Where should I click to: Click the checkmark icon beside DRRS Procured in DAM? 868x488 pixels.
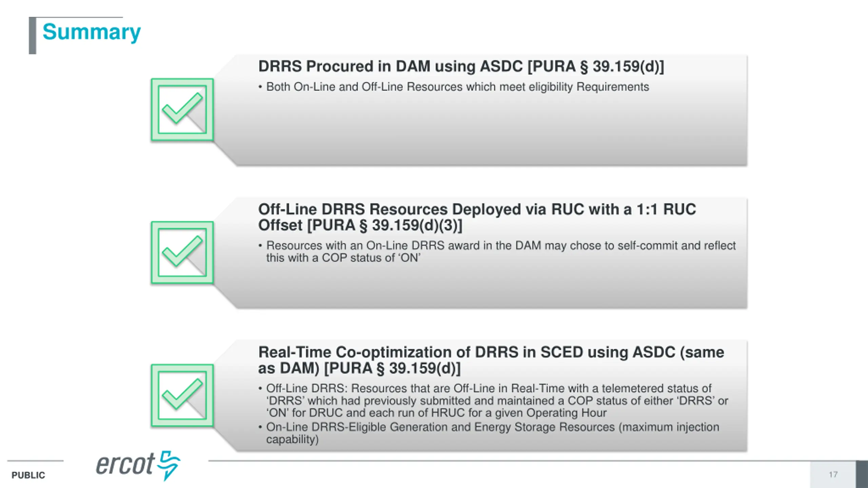pos(182,109)
